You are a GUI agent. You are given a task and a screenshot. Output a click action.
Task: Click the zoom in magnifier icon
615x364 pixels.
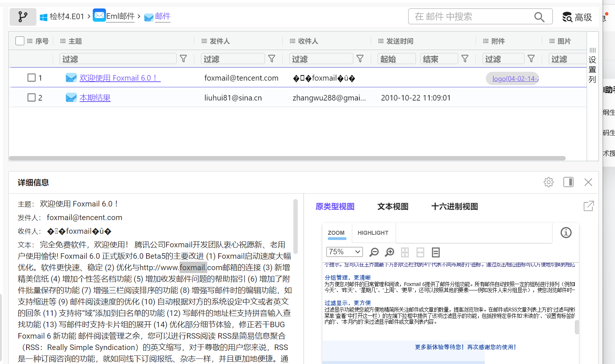point(389,252)
